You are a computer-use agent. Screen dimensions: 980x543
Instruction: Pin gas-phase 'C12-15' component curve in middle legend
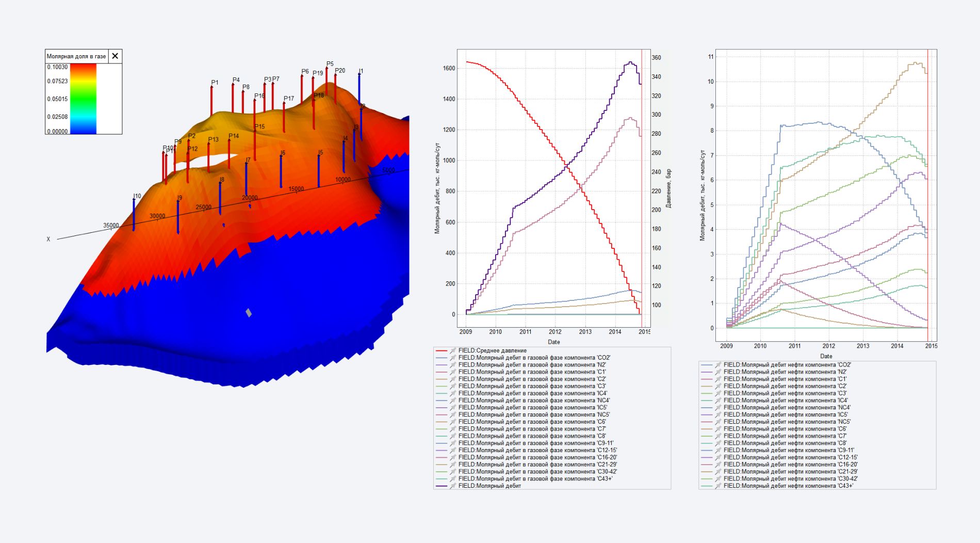pos(452,450)
